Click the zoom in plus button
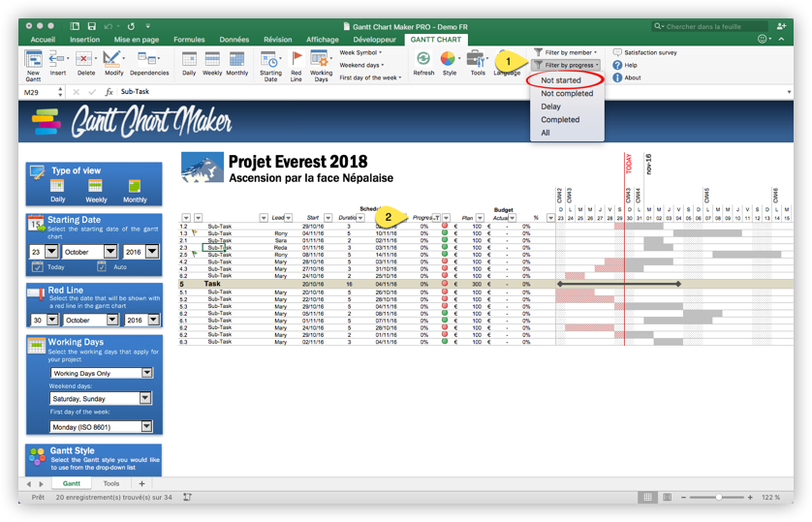812x522 pixels. [x=750, y=497]
